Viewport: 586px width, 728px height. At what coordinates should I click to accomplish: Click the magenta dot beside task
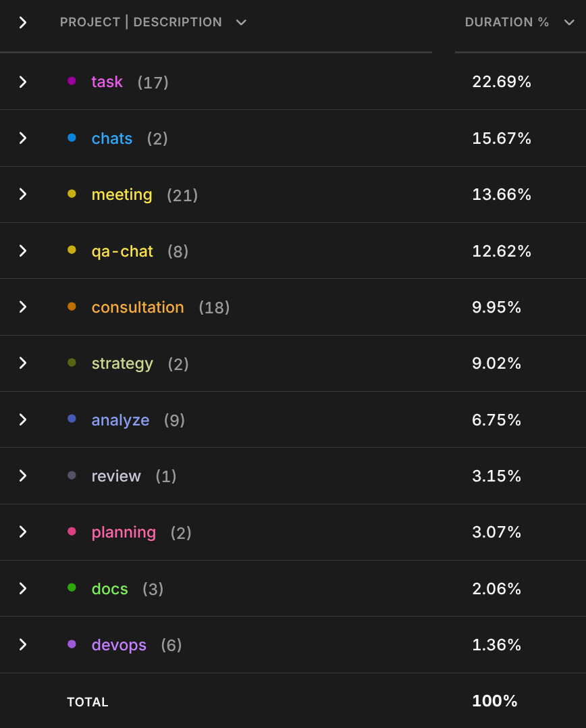point(72,81)
